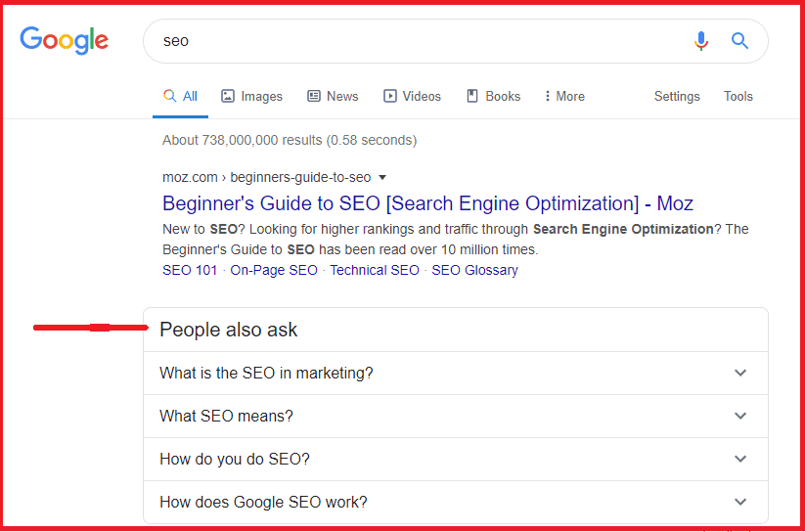Click the blue magnifier search icon
The image size is (805, 532).
click(739, 40)
